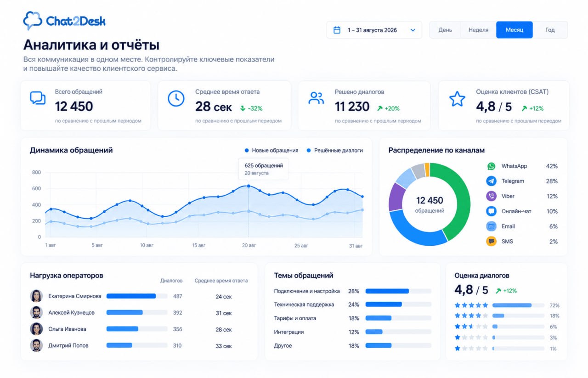Click Екатерина Смирнова's dialog load bar

[x=137, y=296]
